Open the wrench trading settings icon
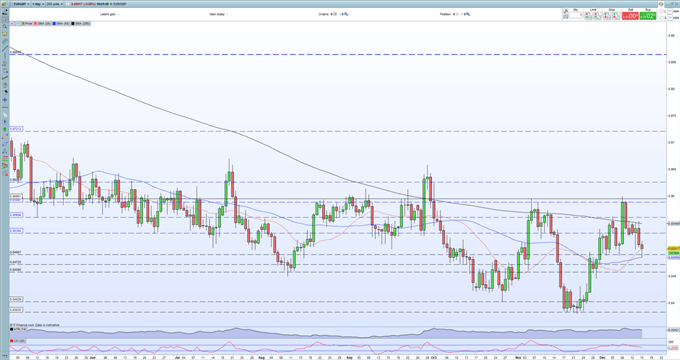680x360 pixels. [x=566, y=11]
